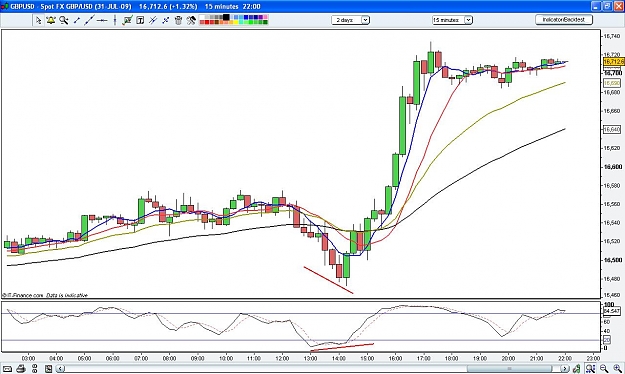Toggle the zoom-fit magnifier icon bottom right
625x374 pixels.
click(590, 369)
